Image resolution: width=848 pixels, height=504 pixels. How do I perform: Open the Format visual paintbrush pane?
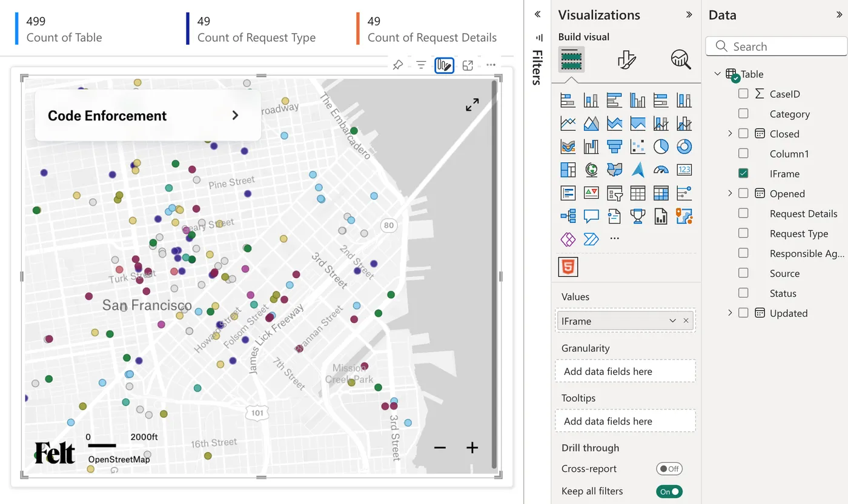[626, 59]
